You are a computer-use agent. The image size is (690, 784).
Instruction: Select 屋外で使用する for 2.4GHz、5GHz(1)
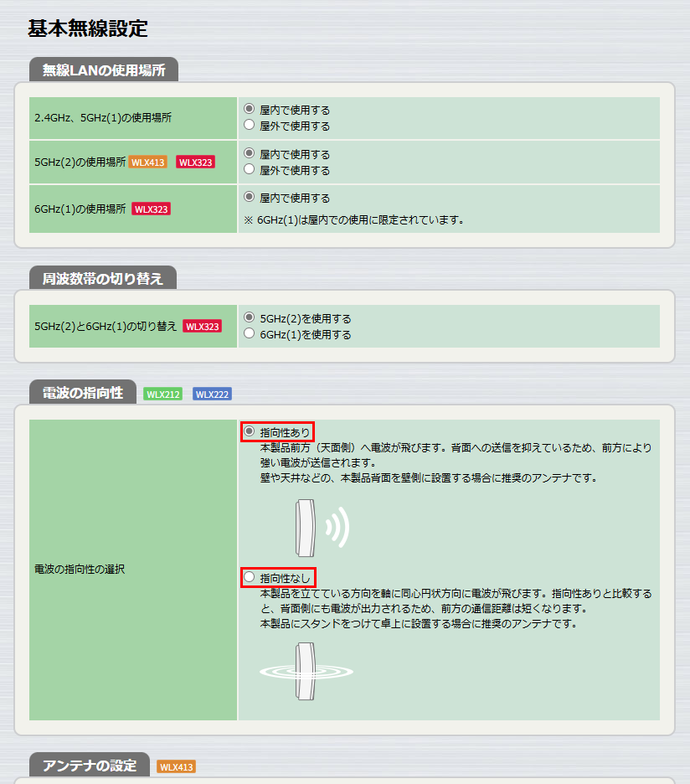(x=247, y=126)
